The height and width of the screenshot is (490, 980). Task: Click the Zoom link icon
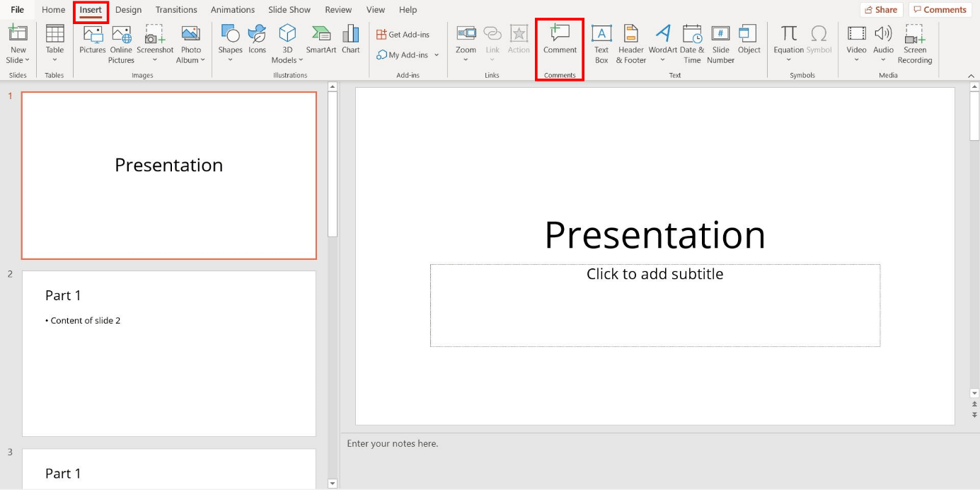click(466, 33)
